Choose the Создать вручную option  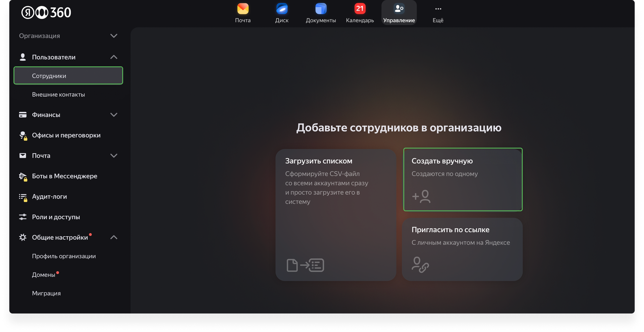[x=463, y=179]
